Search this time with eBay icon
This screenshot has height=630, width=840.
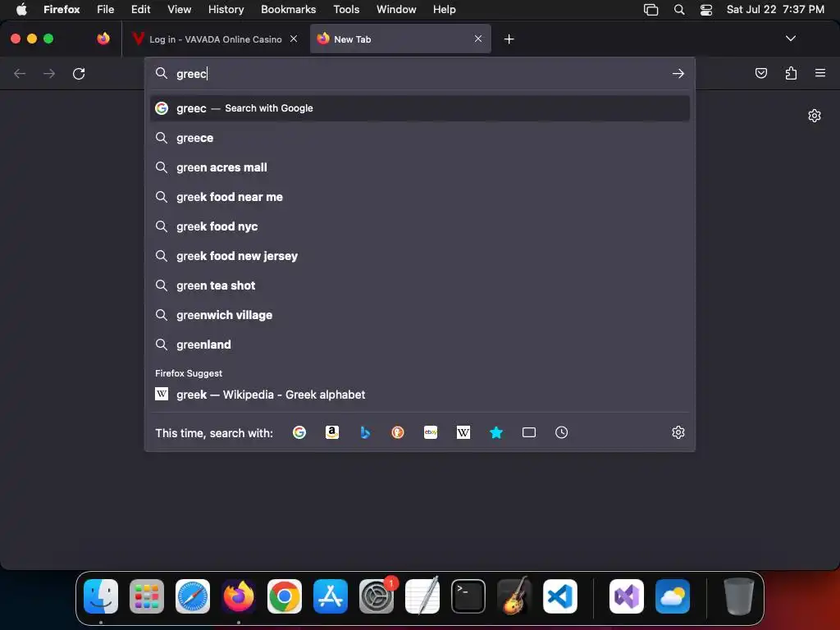431,432
